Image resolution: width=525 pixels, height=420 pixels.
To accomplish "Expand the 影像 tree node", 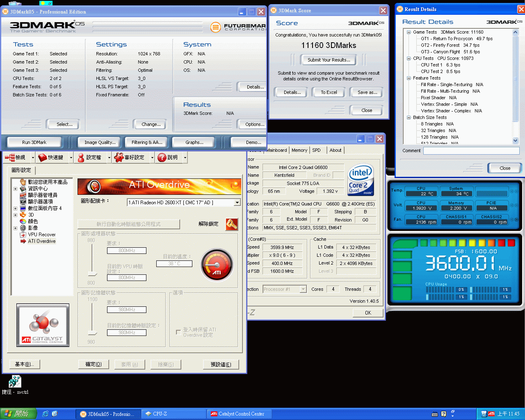I will (x=15, y=228).
